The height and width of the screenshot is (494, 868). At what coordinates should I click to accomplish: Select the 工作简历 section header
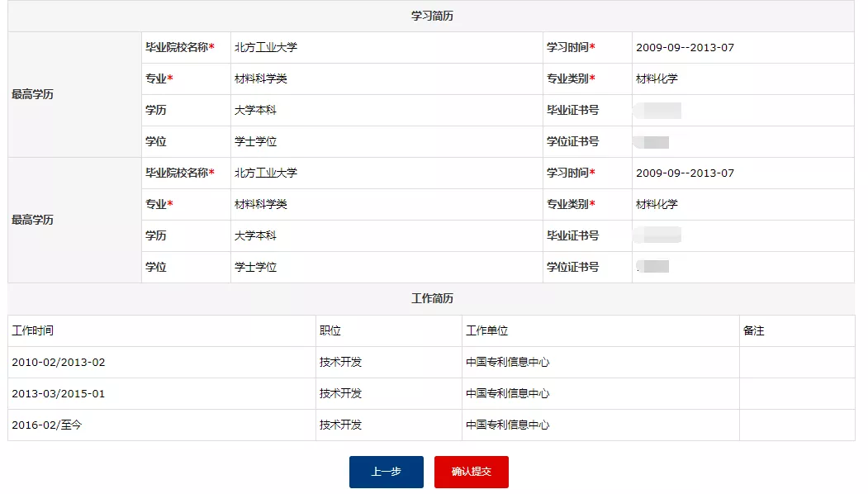click(x=434, y=298)
